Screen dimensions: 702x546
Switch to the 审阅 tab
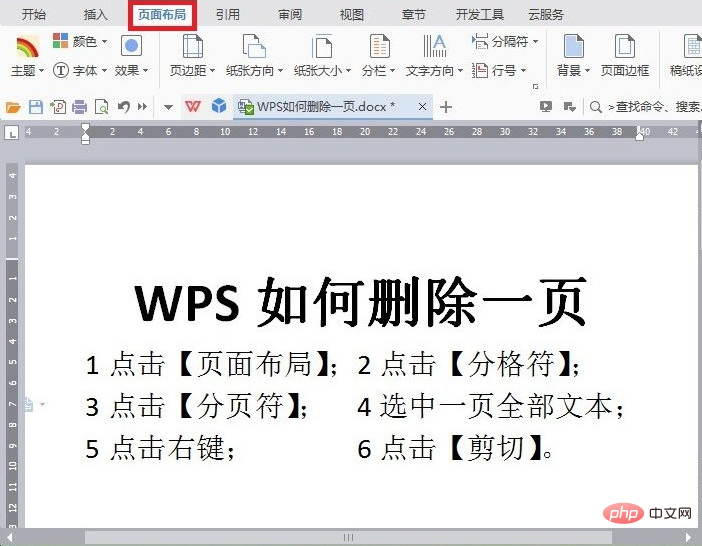pyautogui.click(x=290, y=15)
